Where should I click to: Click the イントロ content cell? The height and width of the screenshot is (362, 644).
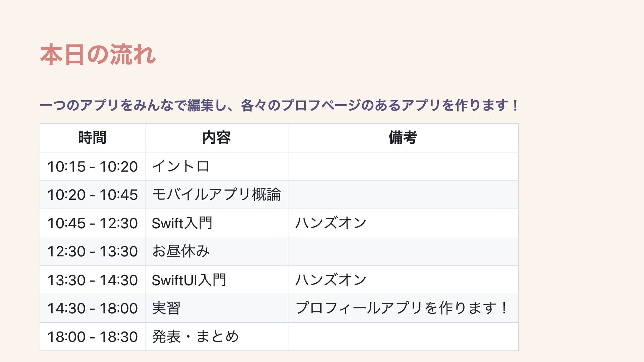pyautogui.click(x=216, y=166)
